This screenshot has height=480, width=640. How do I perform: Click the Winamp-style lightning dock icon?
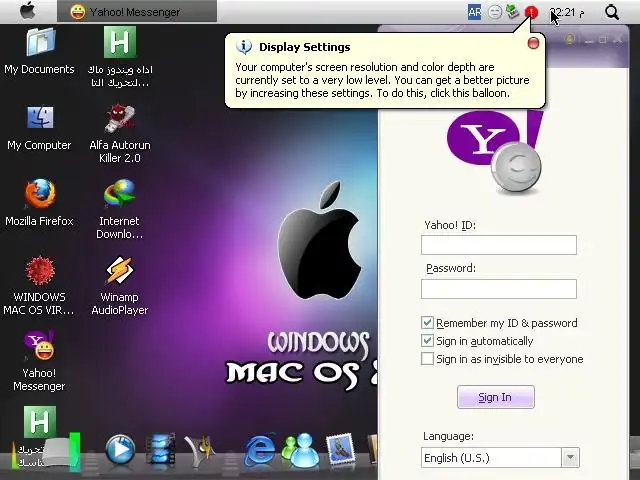point(200,450)
